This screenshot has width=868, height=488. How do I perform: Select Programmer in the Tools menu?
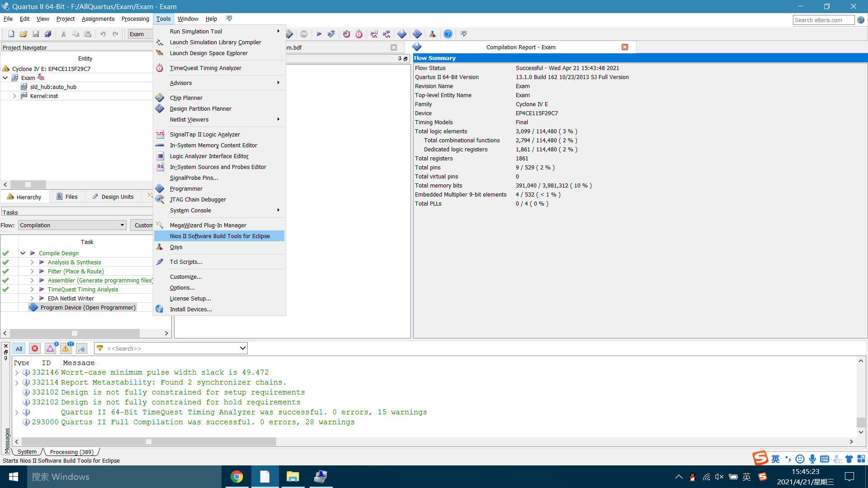click(219, 188)
